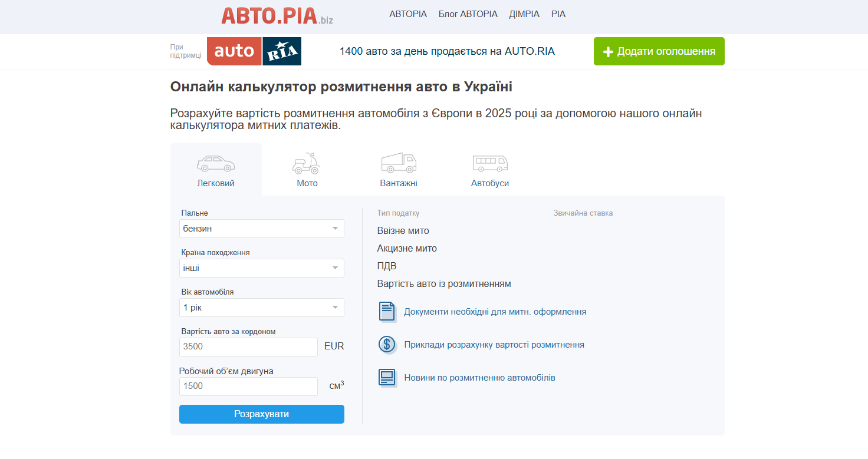
Task: Switch to the Вантажні tab
Action: coord(399,183)
